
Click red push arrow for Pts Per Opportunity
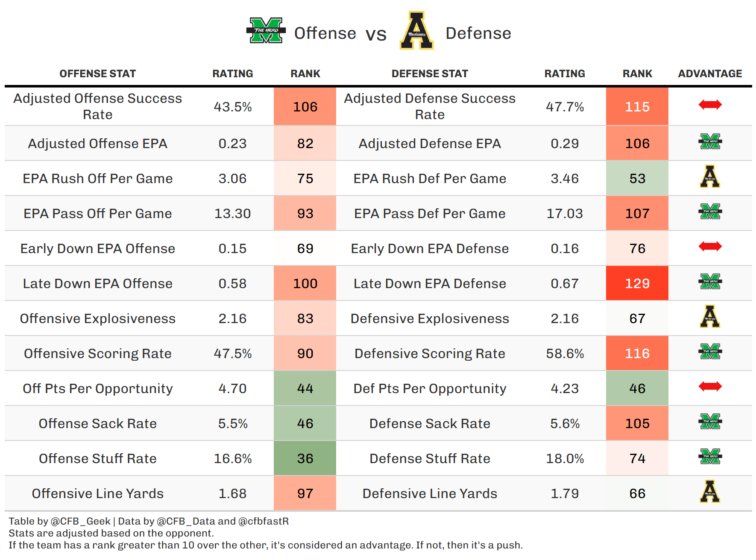coord(710,386)
